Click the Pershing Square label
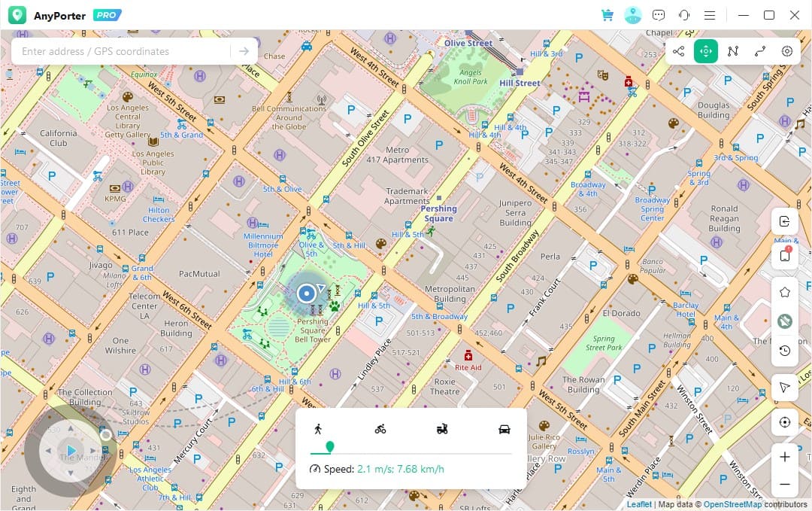The height and width of the screenshot is (511, 812). click(x=438, y=214)
